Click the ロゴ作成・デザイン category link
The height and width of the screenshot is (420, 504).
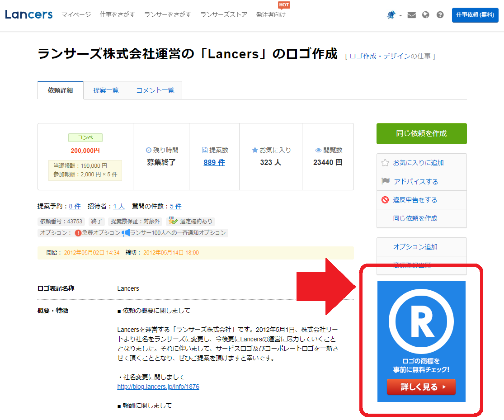380,56
